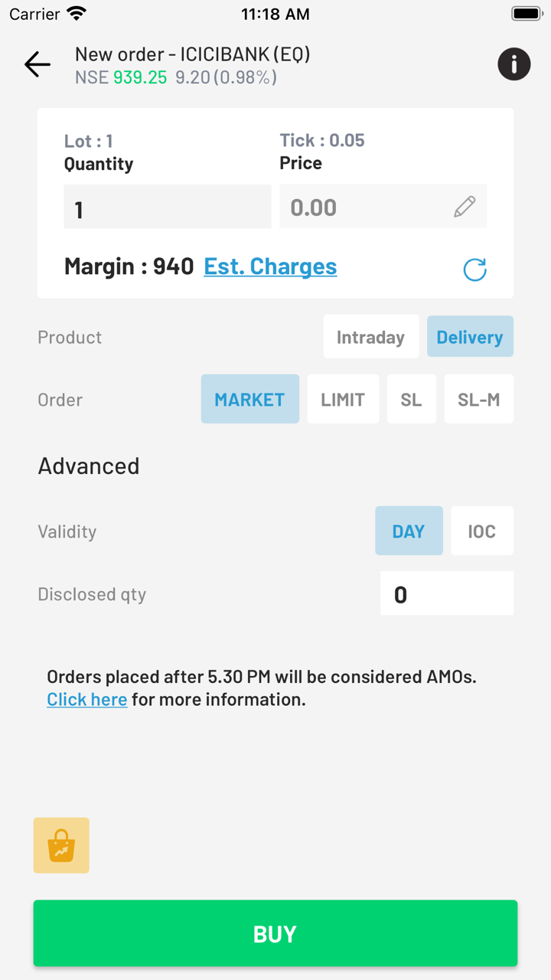The height and width of the screenshot is (980, 551).
Task: Open the orange basket bag icon
Action: pos(61,845)
